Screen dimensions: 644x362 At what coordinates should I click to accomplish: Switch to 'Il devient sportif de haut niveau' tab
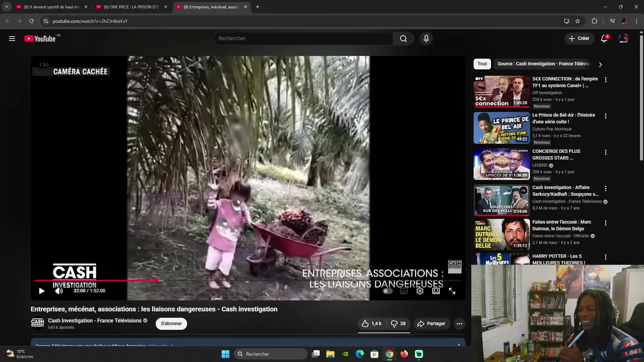tap(52, 7)
